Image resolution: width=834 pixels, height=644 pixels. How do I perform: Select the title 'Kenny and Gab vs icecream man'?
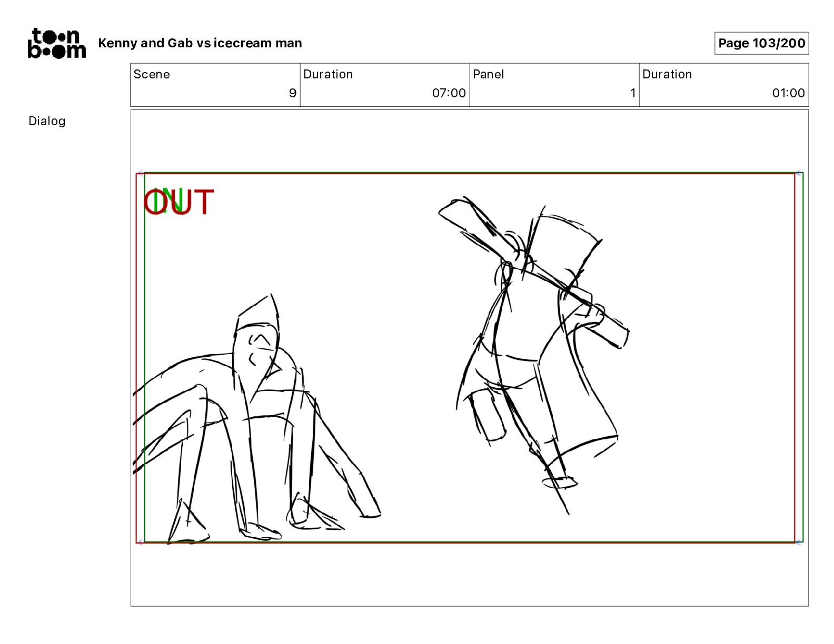(200, 43)
